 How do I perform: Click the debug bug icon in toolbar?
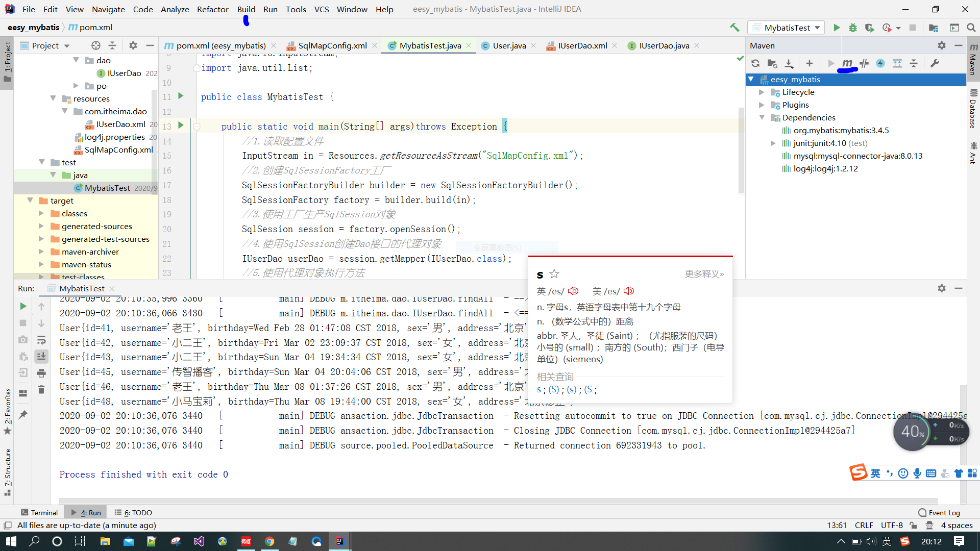point(853,28)
